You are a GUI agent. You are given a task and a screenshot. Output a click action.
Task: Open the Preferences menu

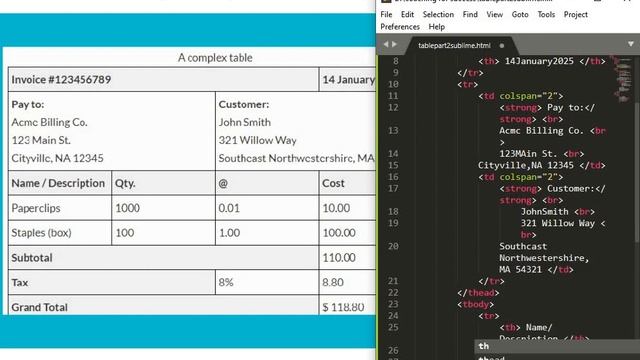click(400, 27)
